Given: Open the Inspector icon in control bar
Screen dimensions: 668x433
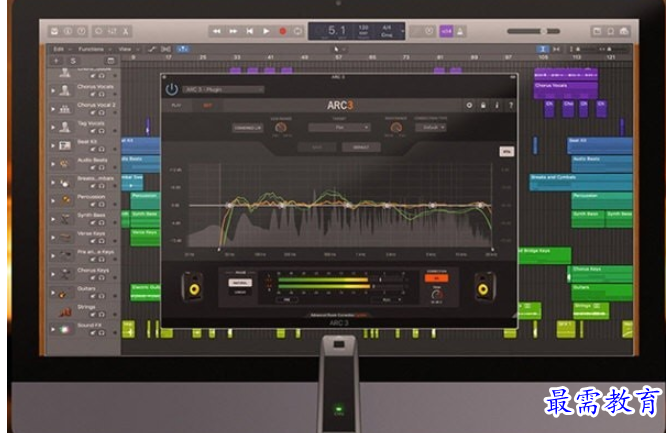Looking at the screenshot, I should click(68, 31).
